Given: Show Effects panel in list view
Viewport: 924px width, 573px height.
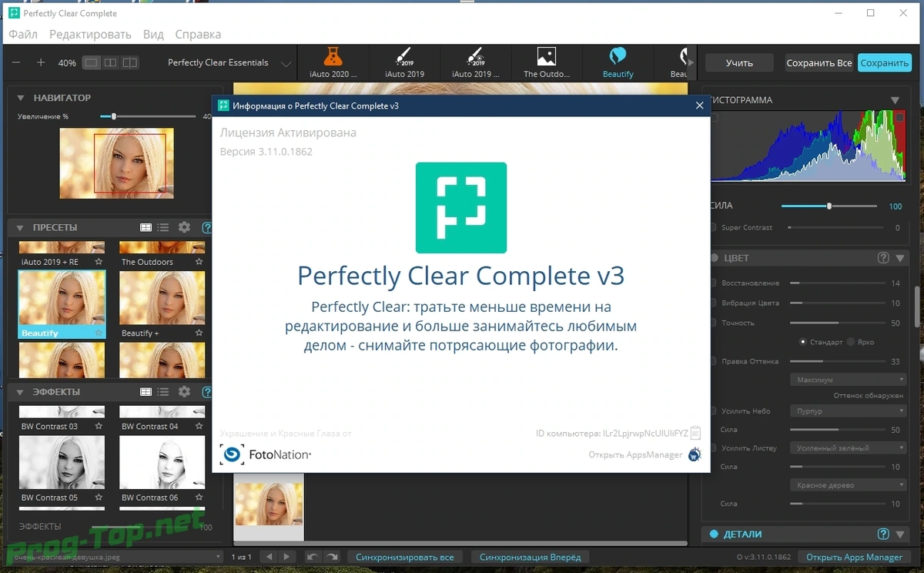Looking at the screenshot, I should click(x=163, y=392).
